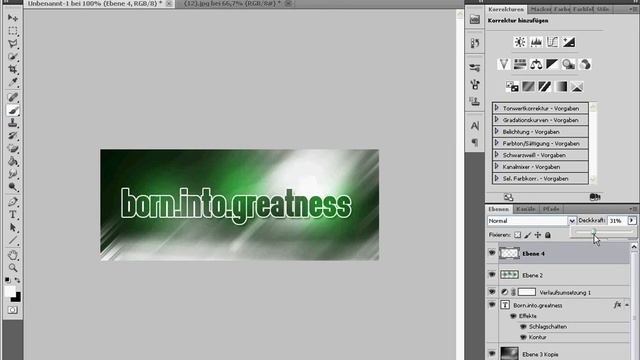
Task: Switch to the Masken tab
Action: [540, 9]
